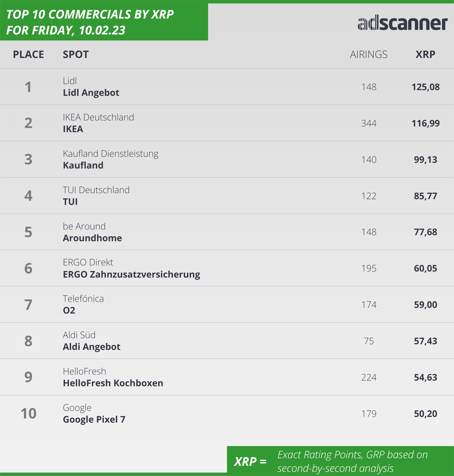This screenshot has height=476, width=454.
Task: Click the Top 10 Commercials title banner
Action: click(104, 22)
